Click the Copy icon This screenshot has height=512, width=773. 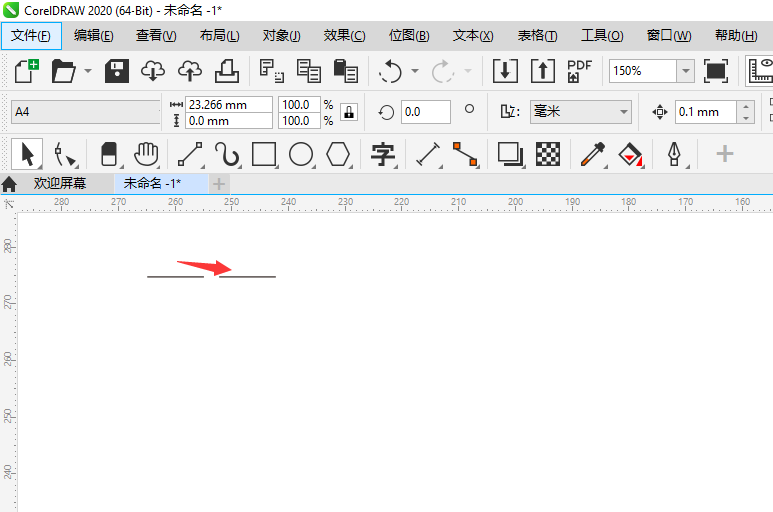pos(309,70)
